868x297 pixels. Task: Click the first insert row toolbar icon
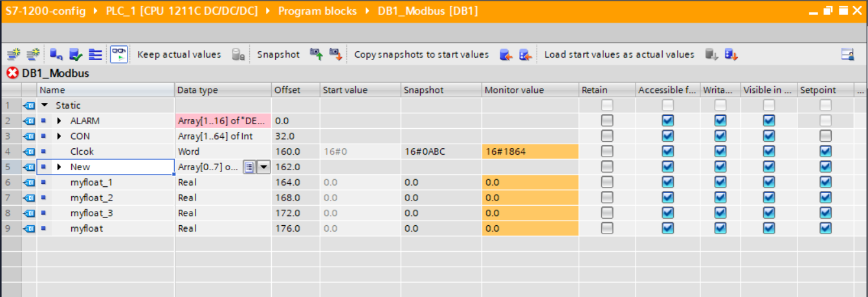[x=14, y=54]
